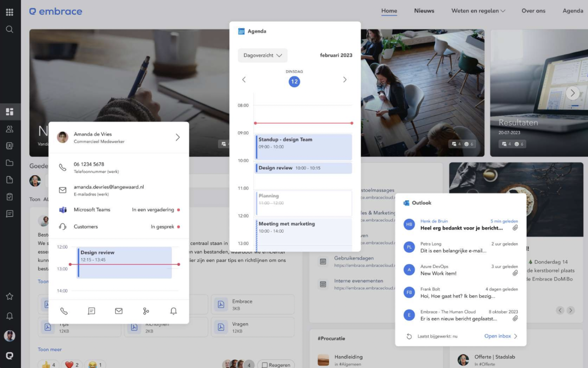Go to next day in Agenda
The height and width of the screenshot is (368, 588).
pyautogui.click(x=345, y=80)
